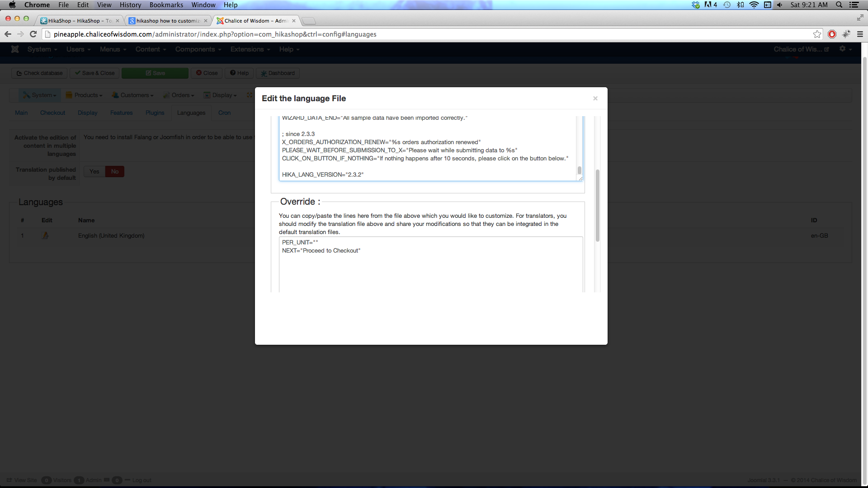Open the Components menu dropdown

point(198,49)
